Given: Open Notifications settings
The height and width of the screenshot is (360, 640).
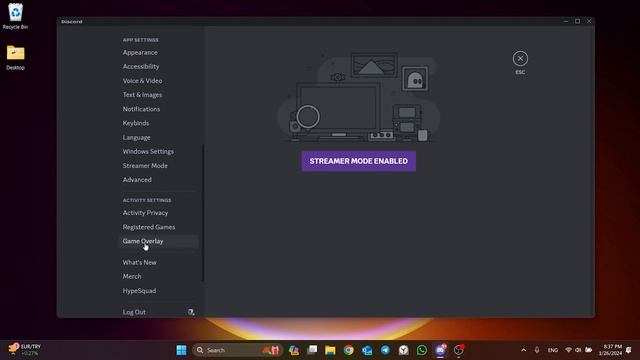Looking at the screenshot, I should tap(141, 109).
